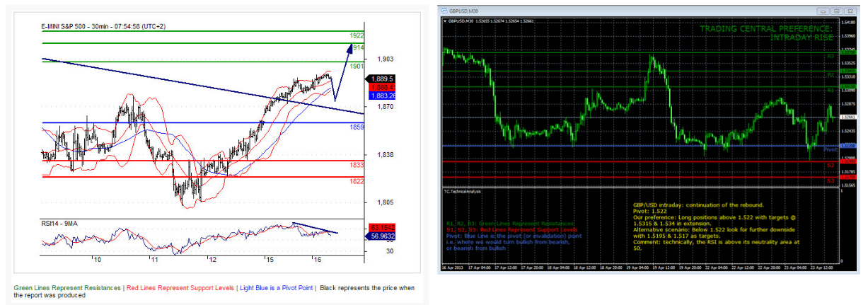Click the 1.54180 price axis value
868x305 pixels.
[x=848, y=23]
